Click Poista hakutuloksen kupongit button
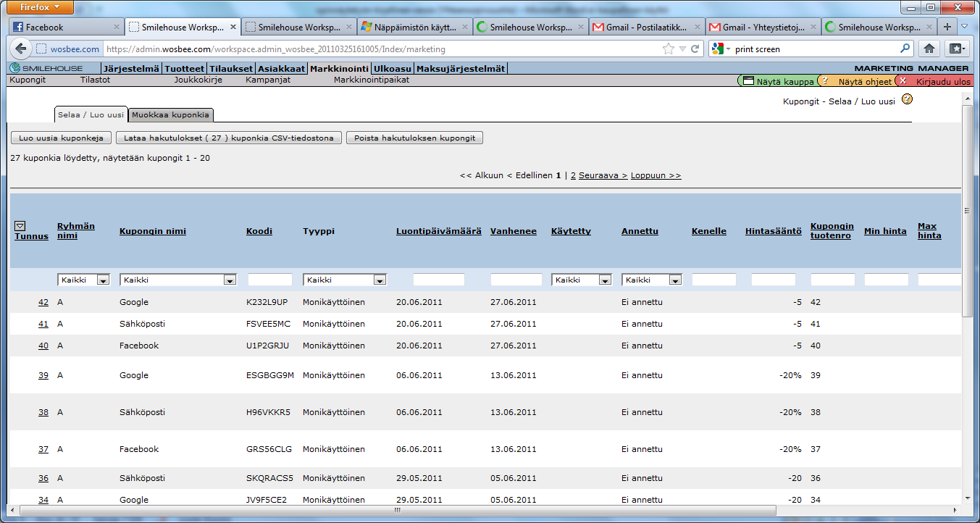The height and width of the screenshot is (523, 980). (x=415, y=138)
